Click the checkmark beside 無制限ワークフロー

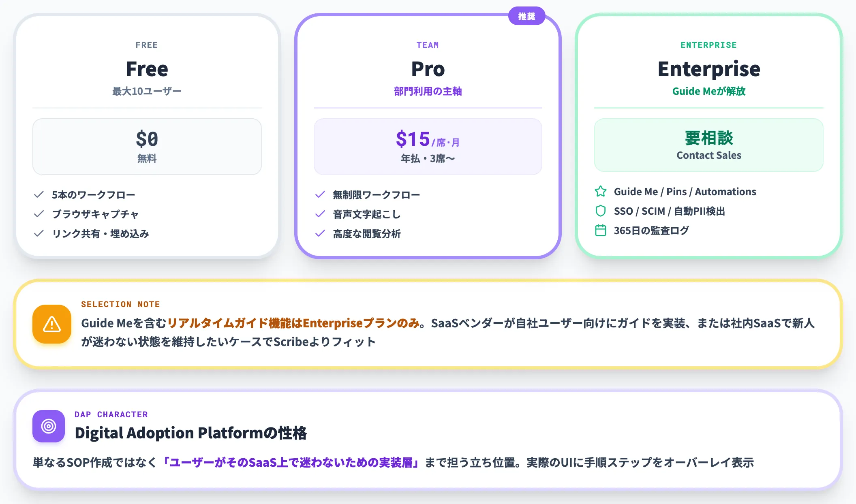[x=320, y=194]
